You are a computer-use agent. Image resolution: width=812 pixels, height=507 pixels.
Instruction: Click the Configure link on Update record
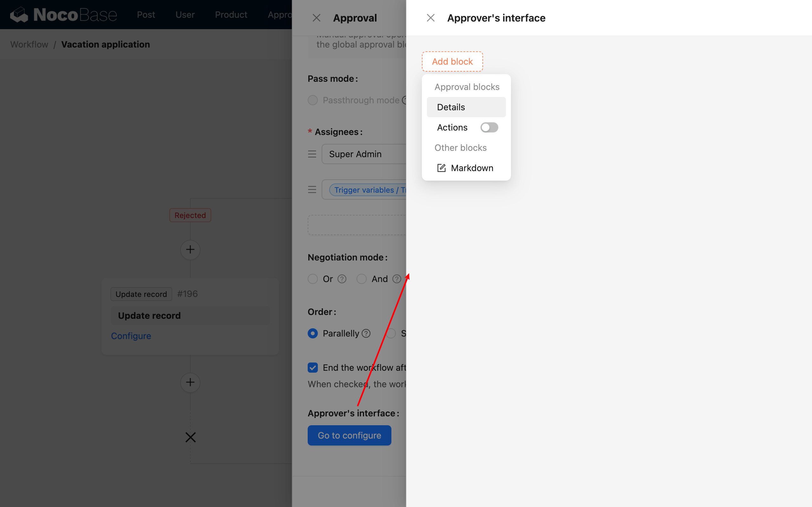click(x=131, y=336)
